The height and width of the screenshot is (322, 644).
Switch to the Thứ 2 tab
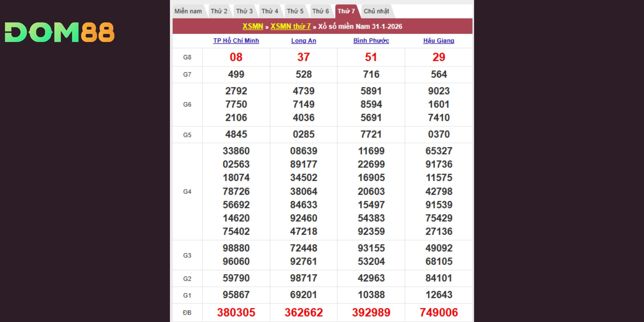pos(219,11)
